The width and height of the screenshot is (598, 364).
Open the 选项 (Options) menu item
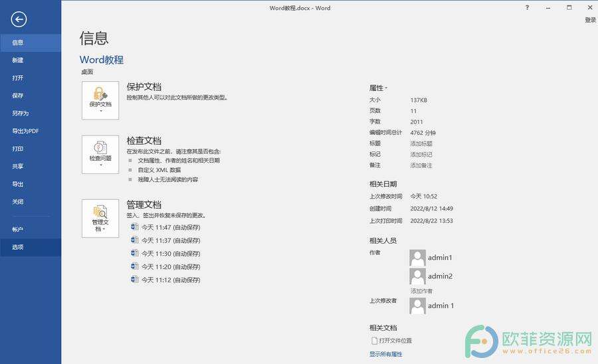31,247
